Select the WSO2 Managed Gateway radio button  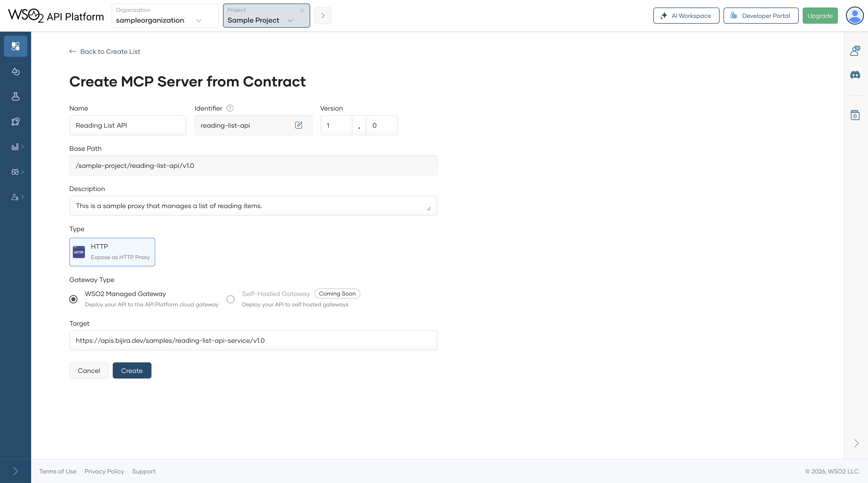coord(73,299)
